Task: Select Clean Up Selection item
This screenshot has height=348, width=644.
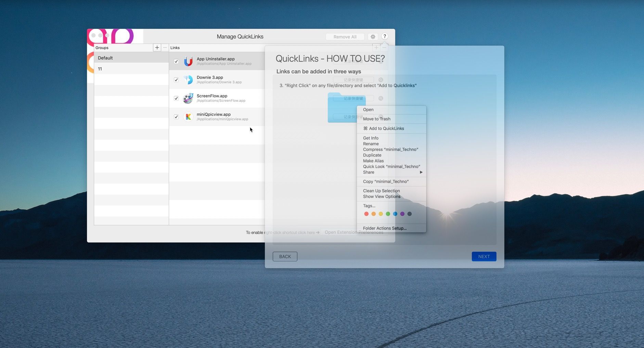Action: pos(391,191)
